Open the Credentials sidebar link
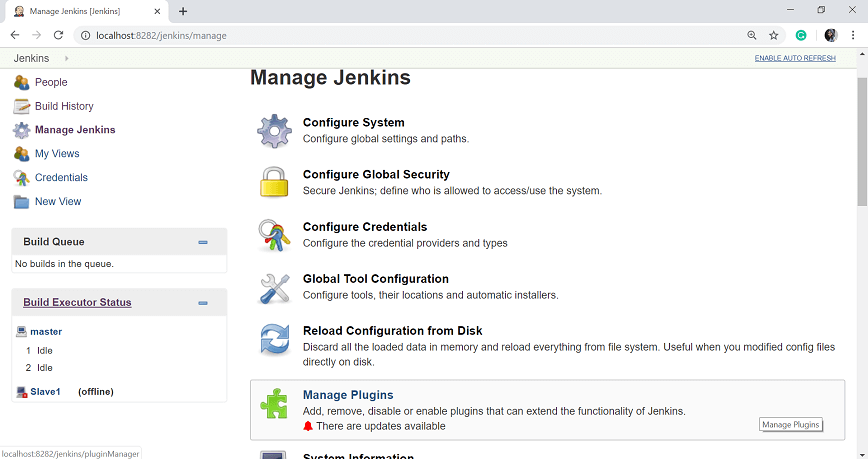The width and height of the screenshot is (868, 459). (61, 178)
